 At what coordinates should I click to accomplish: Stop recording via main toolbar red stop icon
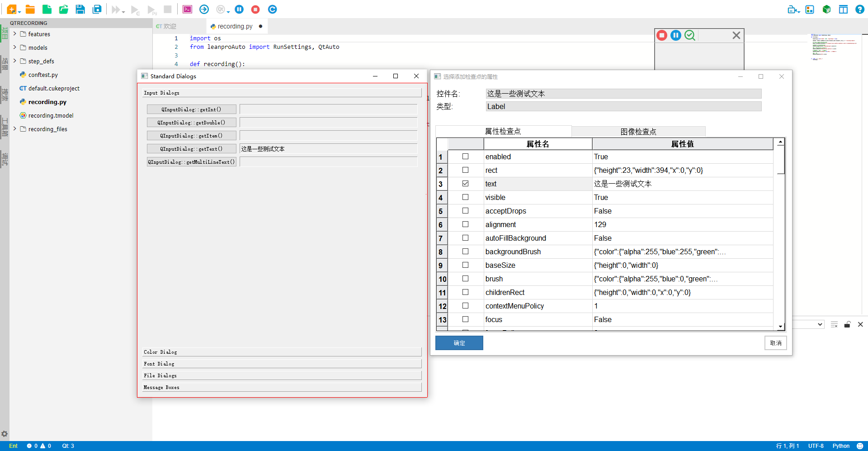(255, 9)
